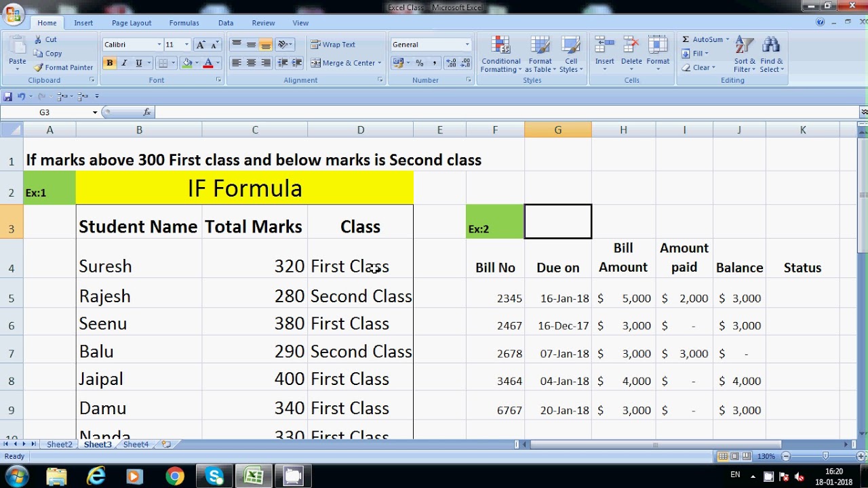The width and height of the screenshot is (868, 488).
Task: Click the Percent Style button
Action: (420, 63)
